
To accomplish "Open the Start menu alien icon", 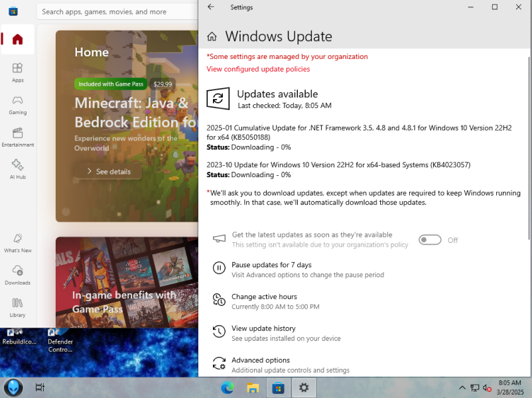I will [x=13, y=387].
